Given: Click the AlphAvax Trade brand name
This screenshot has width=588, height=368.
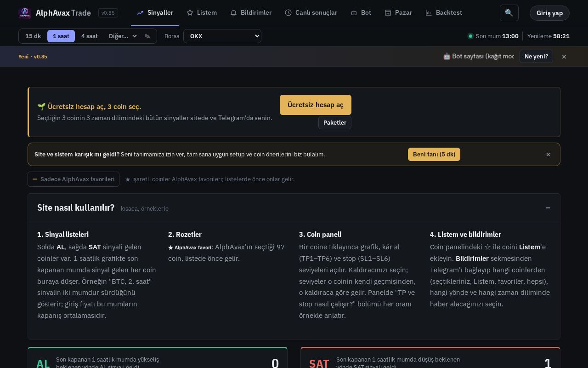Looking at the screenshot, I should 63,13.
